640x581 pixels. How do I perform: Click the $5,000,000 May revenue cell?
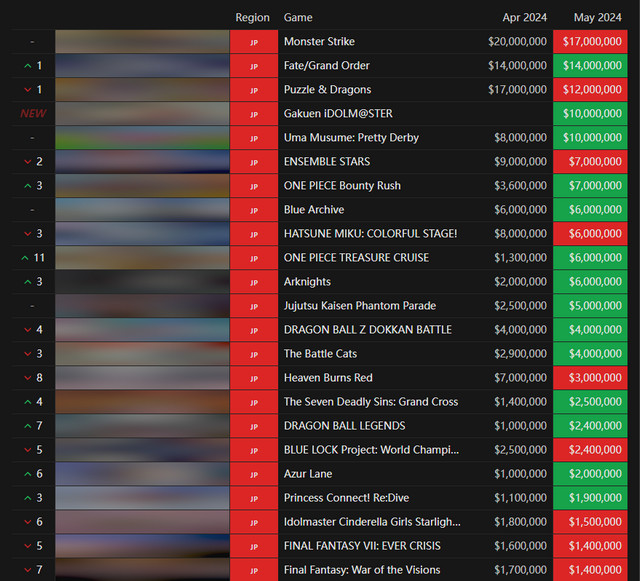point(590,306)
